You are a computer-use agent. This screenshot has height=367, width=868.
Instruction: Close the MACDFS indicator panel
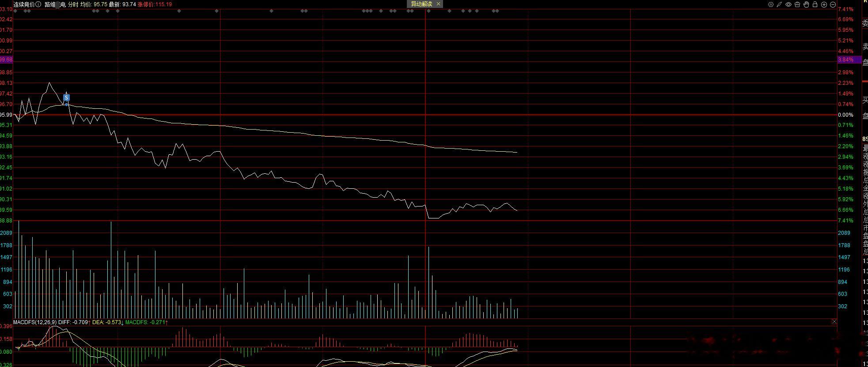[834, 322]
